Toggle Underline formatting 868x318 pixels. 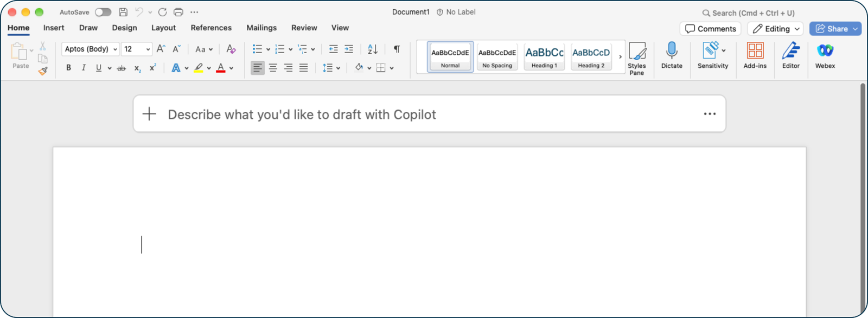98,68
